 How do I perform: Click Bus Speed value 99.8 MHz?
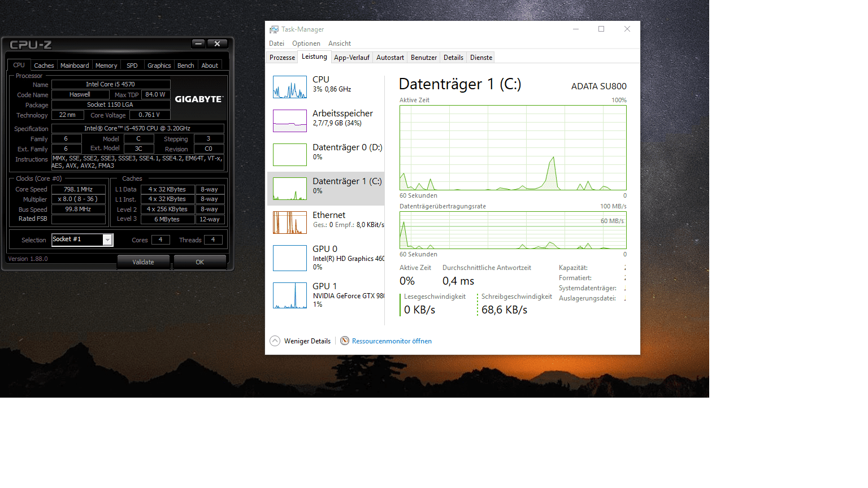click(x=79, y=209)
